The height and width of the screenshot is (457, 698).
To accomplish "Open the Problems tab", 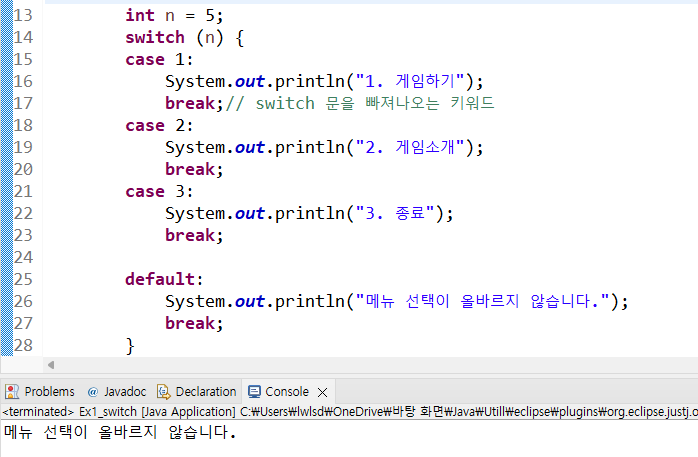I will (40, 392).
